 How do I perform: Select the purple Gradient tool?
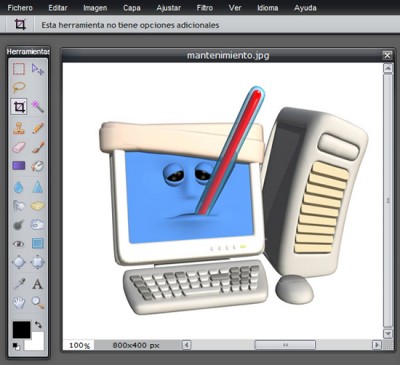[19, 166]
